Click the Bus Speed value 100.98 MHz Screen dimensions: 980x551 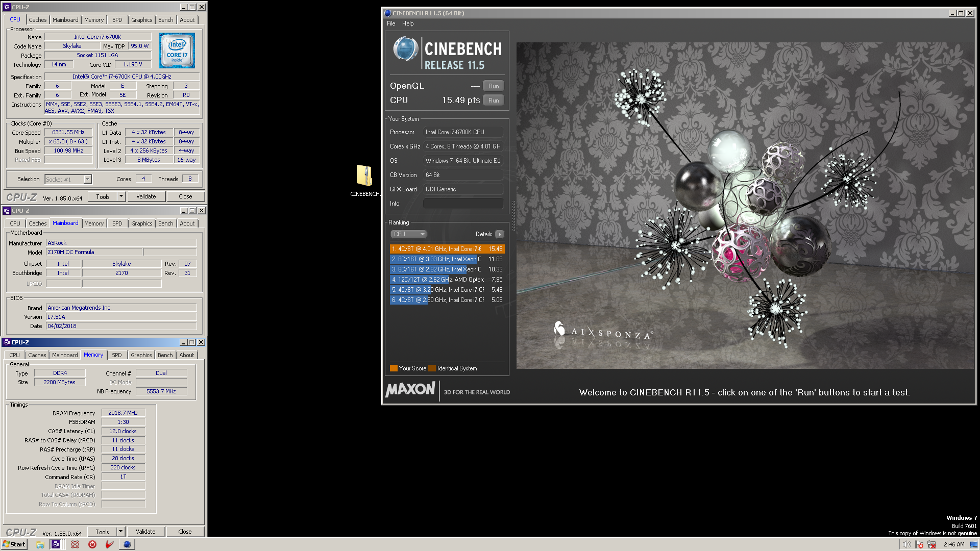pyautogui.click(x=68, y=151)
